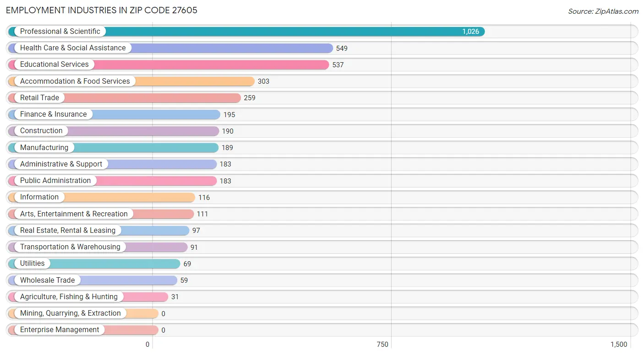Click the pink Educational Services bar
This screenshot has height=355, width=644.
pos(169,65)
